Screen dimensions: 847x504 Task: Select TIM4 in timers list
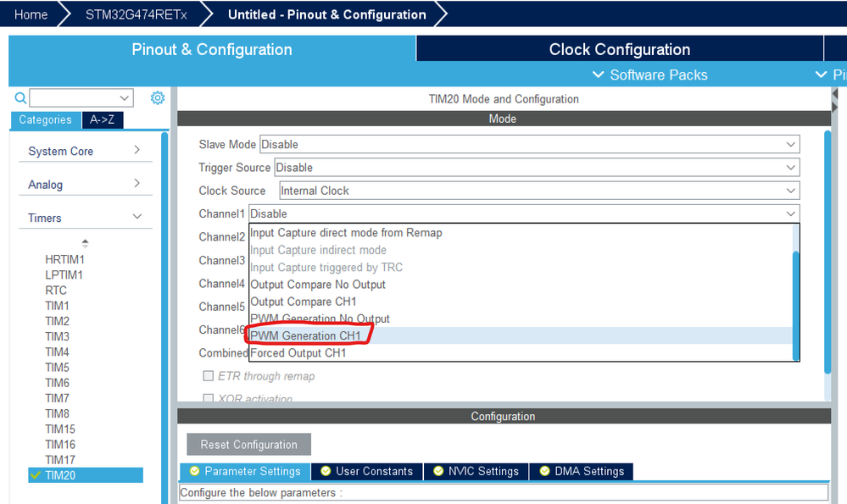[x=58, y=352]
